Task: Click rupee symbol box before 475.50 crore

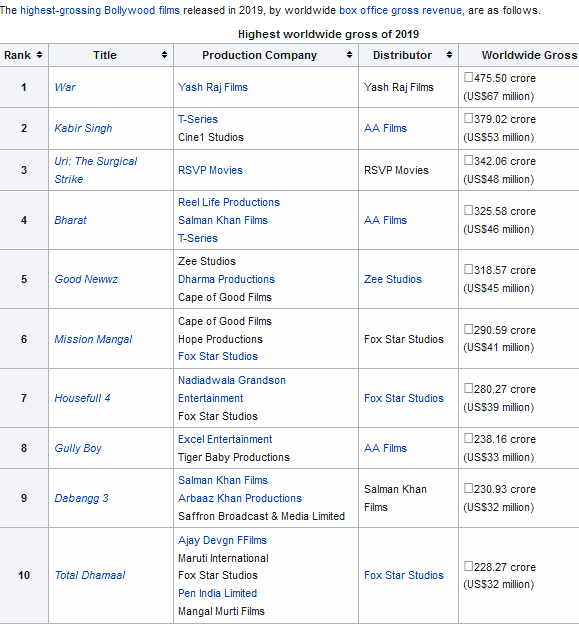Action: coord(468,77)
